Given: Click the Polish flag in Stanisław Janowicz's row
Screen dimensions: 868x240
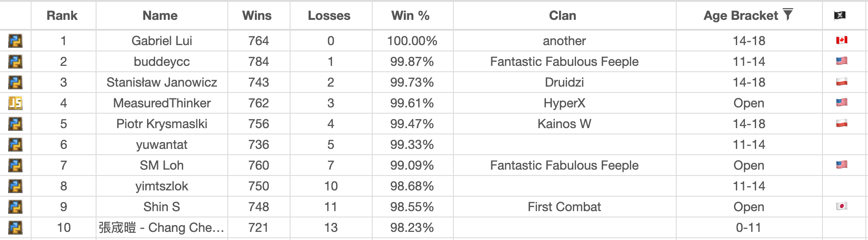Looking at the screenshot, I should (841, 82).
